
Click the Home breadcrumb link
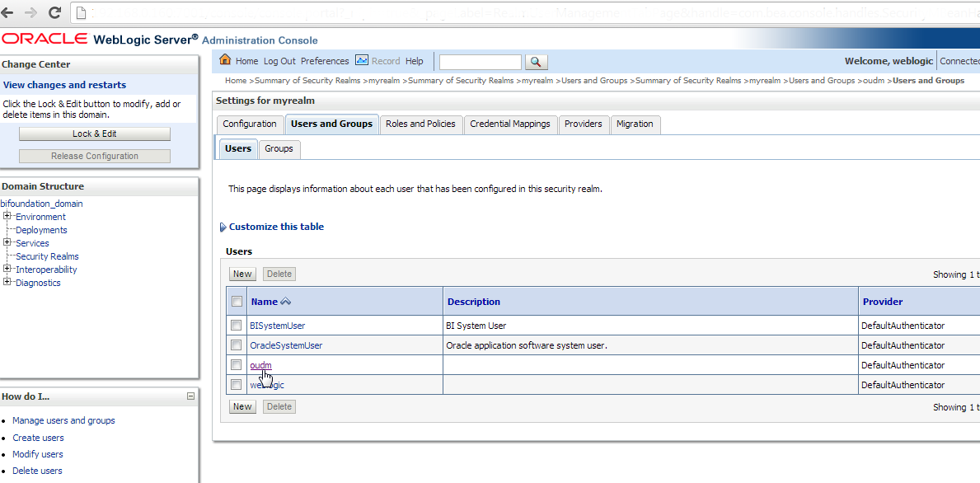tap(236, 81)
